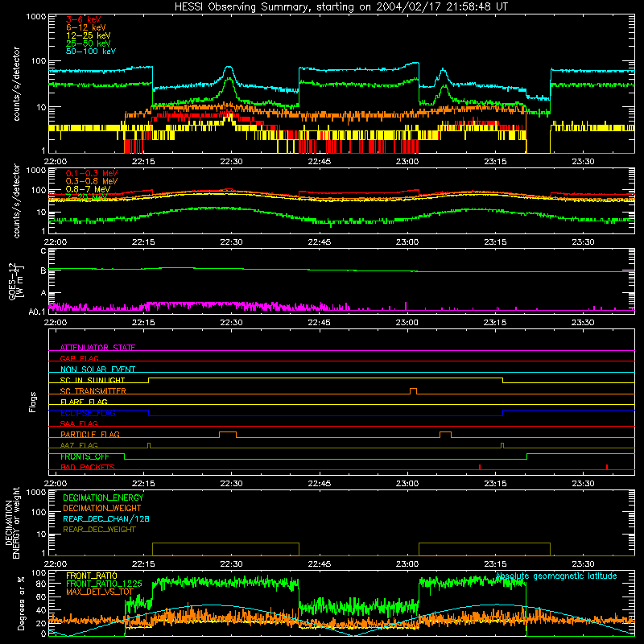The height and width of the screenshot is (644, 644).
Task: Select the 25-50 keV legend label
Action: pos(88,43)
